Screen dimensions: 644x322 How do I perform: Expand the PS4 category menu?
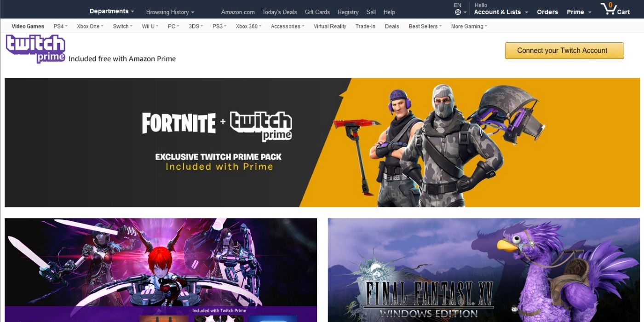tap(60, 26)
